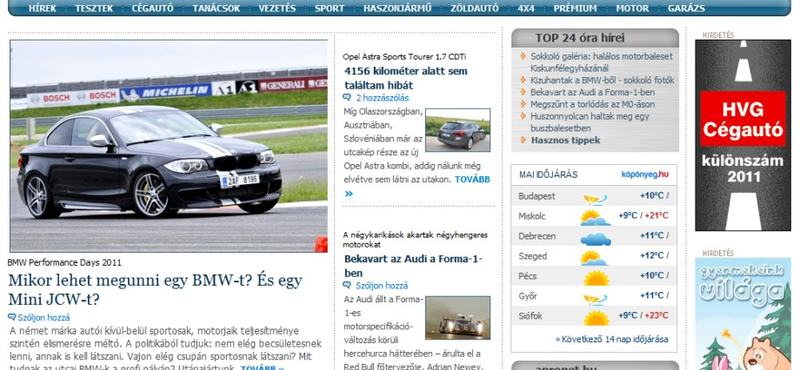Open the black BMW race track photo
Image resolution: width=800 pixels, height=370 pixels.
pos(168,146)
